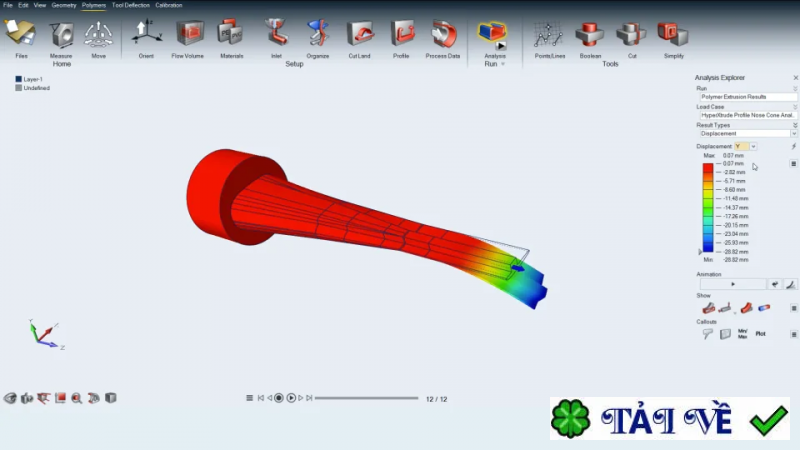
Task: Click the magnifier zoom view icon
Action: [77, 398]
